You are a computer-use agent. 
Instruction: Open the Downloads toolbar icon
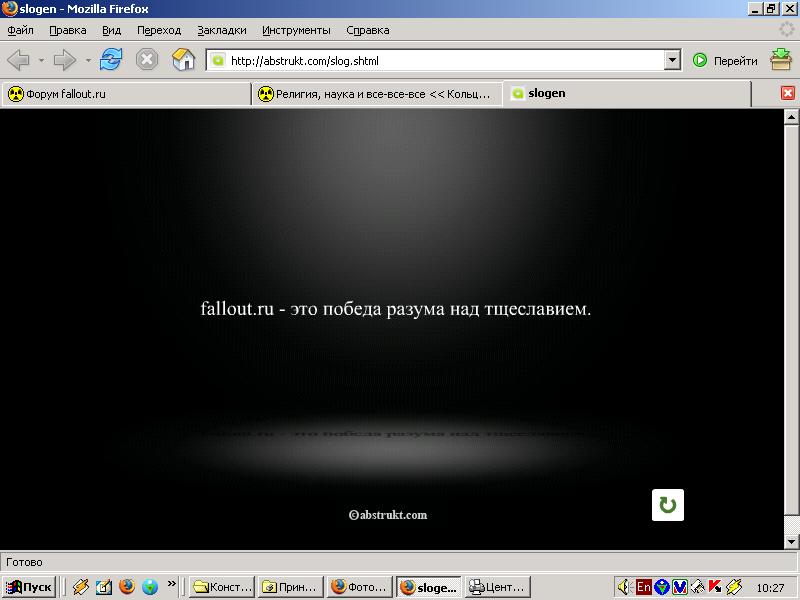point(781,60)
